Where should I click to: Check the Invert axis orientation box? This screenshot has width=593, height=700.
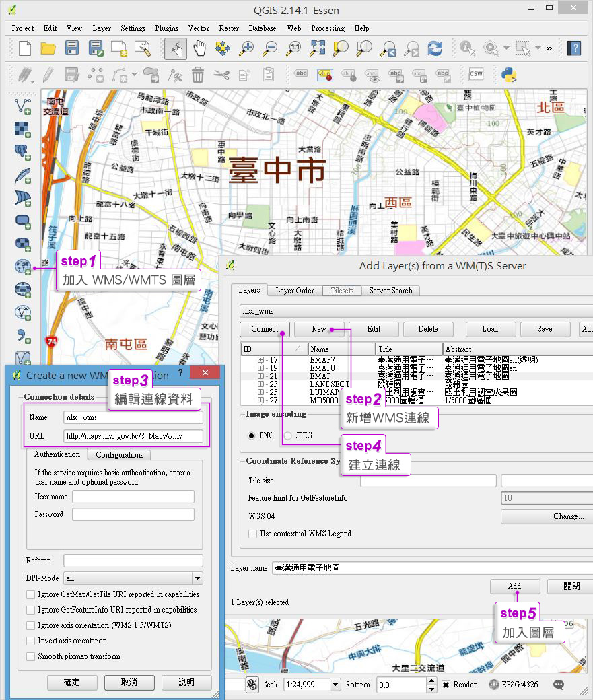coord(31,641)
